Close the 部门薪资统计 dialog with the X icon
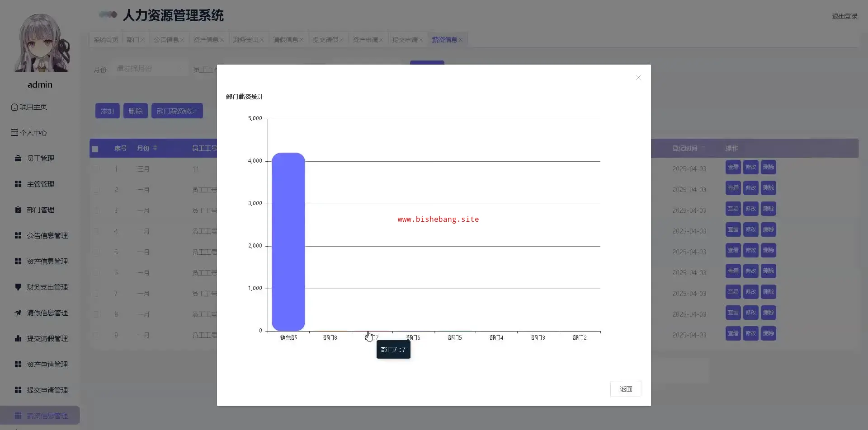Image resolution: width=868 pixels, height=430 pixels. 638,78
